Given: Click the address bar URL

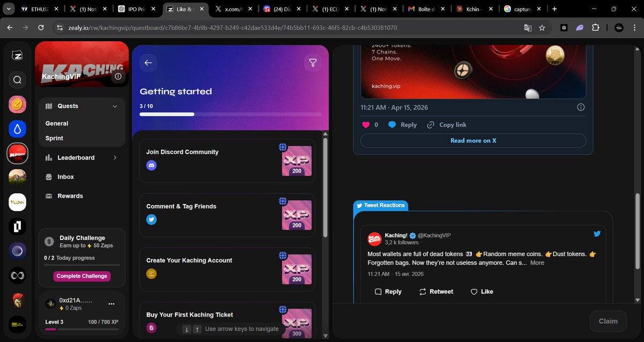Looking at the screenshot, I should [232, 28].
